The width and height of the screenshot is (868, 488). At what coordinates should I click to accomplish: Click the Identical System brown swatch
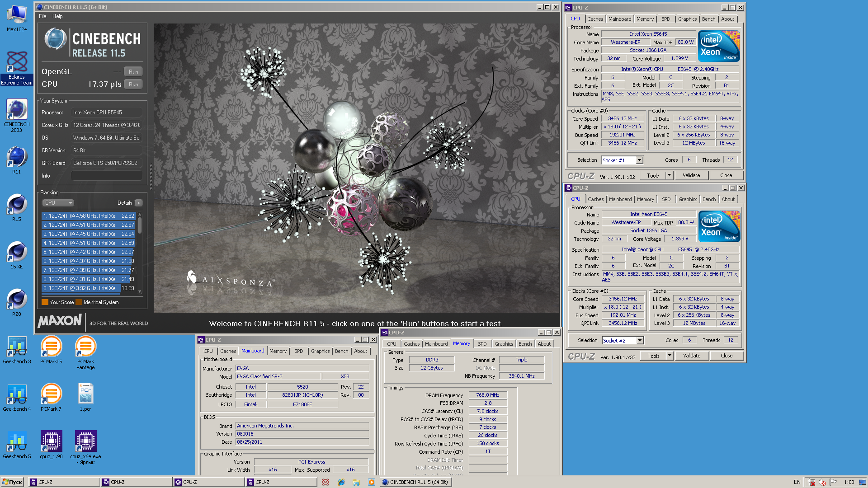79,302
